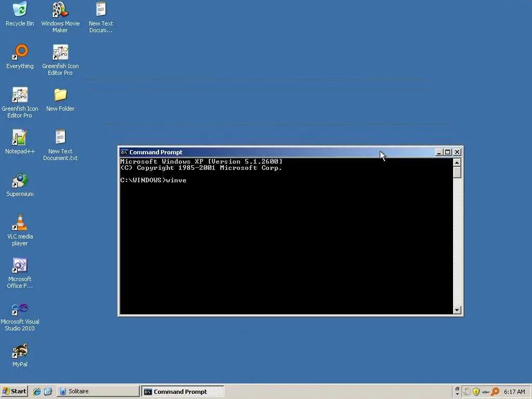This screenshot has height=399, width=532.
Task: Select the Supermium browser shortcut
Action: tap(20, 185)
